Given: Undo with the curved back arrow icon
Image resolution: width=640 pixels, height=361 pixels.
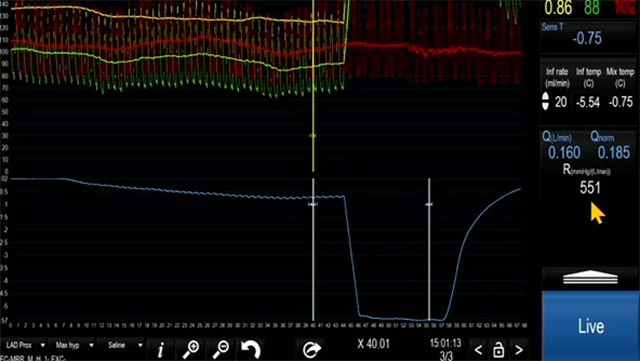Looking at the screenshot, I should tap(251, 350).
